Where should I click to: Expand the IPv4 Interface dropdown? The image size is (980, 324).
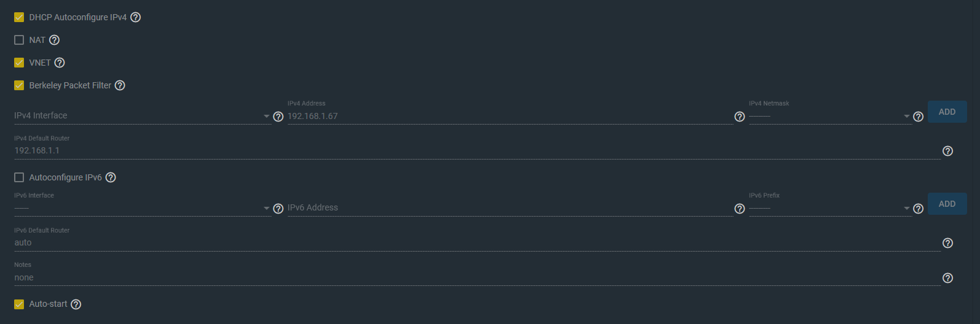[x=143, y=116]
